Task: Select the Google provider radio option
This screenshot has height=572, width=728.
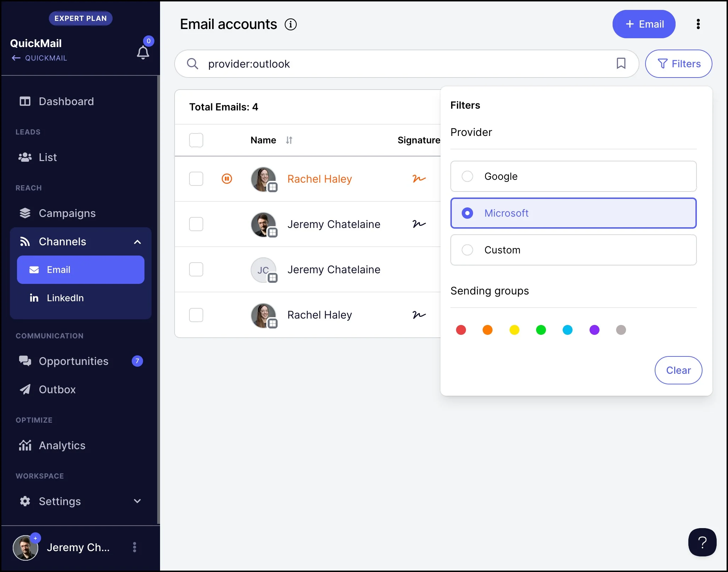Action: (573, 176)
